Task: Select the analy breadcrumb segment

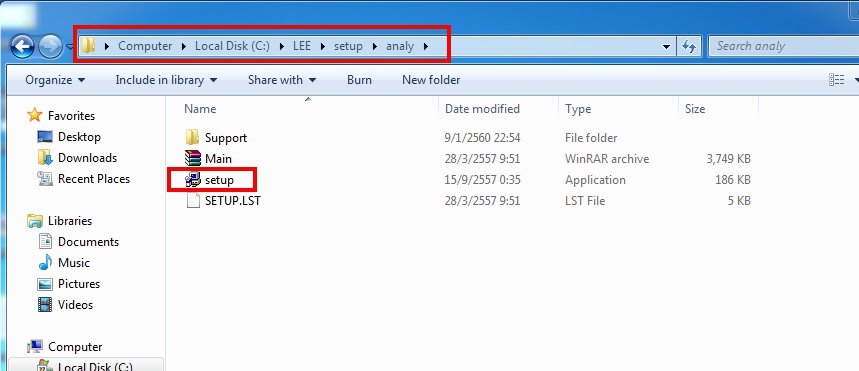Action: coord(400,46)
